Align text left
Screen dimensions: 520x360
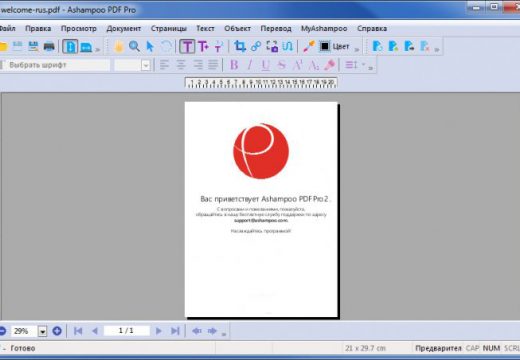point(164,65)
